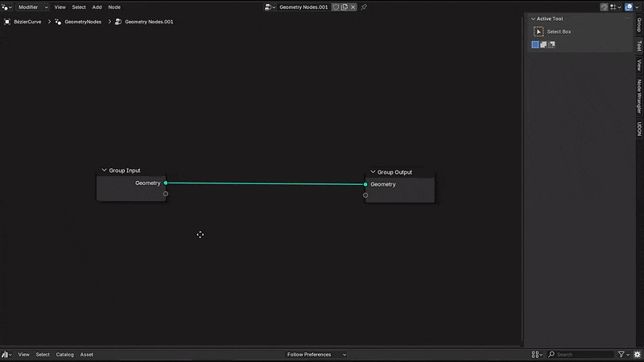Screen dimensions: 644x362
Task: Open snapping options dropdown arrow
Action: 619,7
